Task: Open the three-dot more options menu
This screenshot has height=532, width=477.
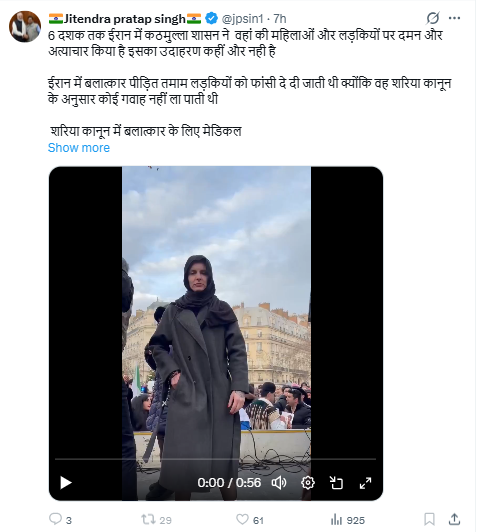Action: [x=454, y=18]
